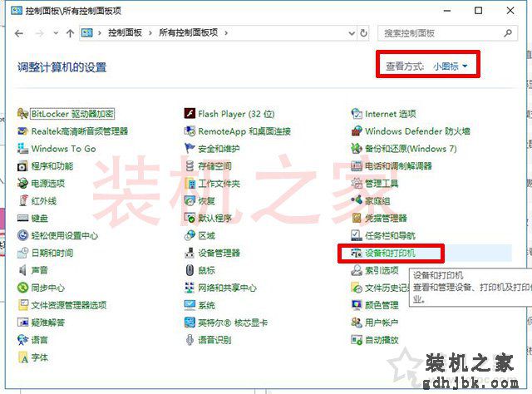The width and height of the screenshot is (532, 394).
Task: Open the 电话和调制解调器 link
Action: point(398,166)
